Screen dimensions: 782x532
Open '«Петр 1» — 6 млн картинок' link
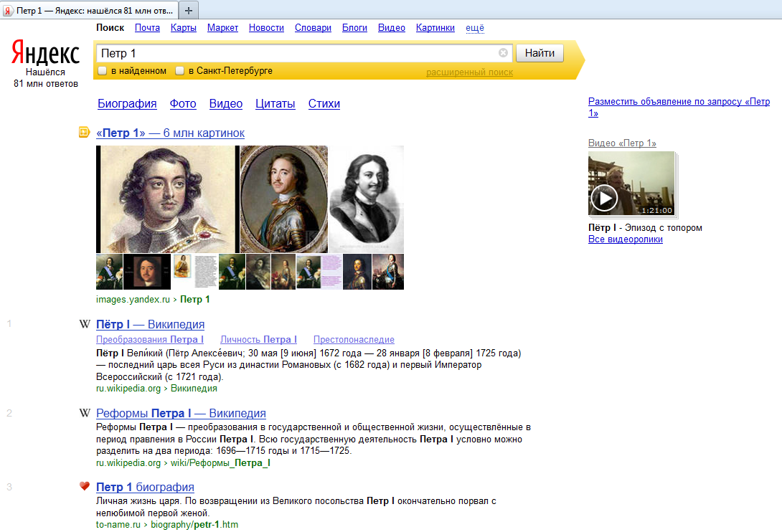[171, 133]
